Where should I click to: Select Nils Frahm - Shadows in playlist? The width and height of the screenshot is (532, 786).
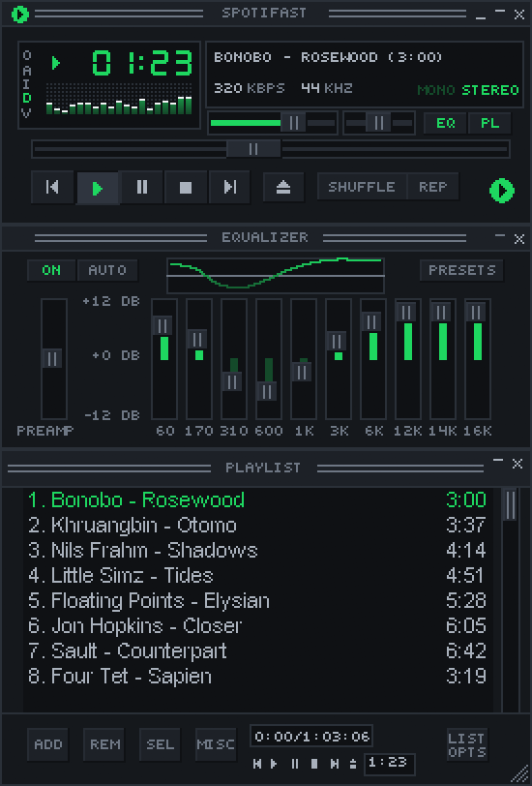coord(258,551)
